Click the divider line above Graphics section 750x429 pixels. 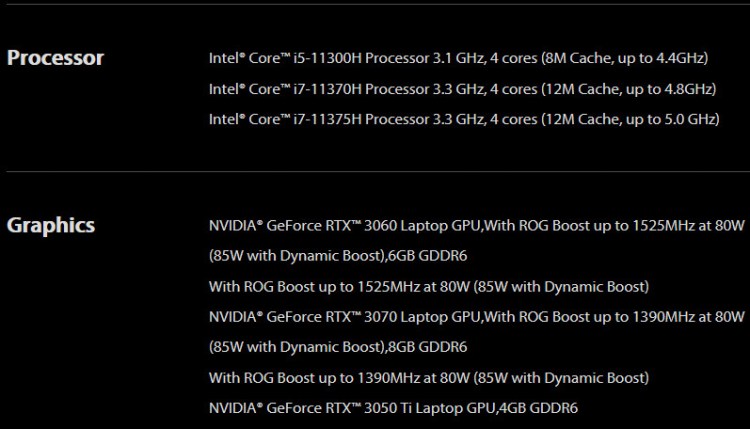375,172
